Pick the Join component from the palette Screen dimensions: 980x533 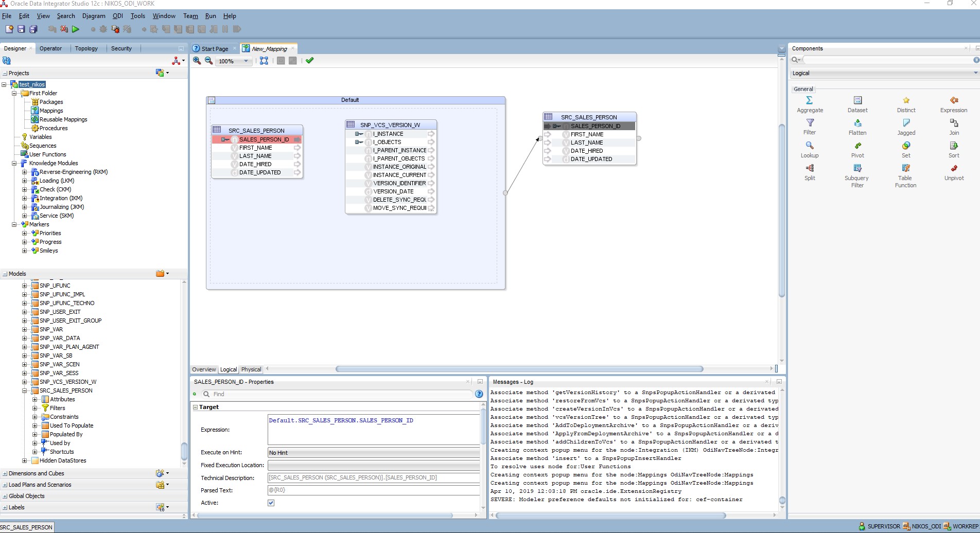pyautogui.click(x=954, y=123)
